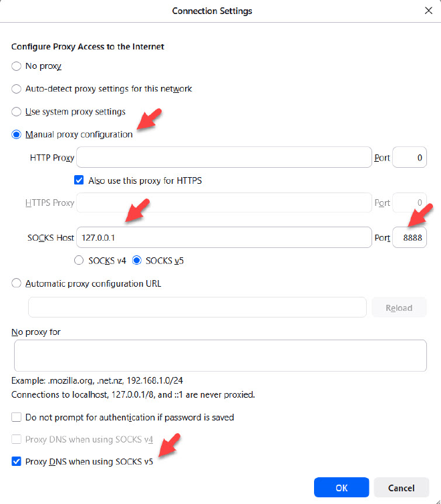441x504 pixels.
Task: Close the Connection Settings dialog
Action: coord(428,11)
